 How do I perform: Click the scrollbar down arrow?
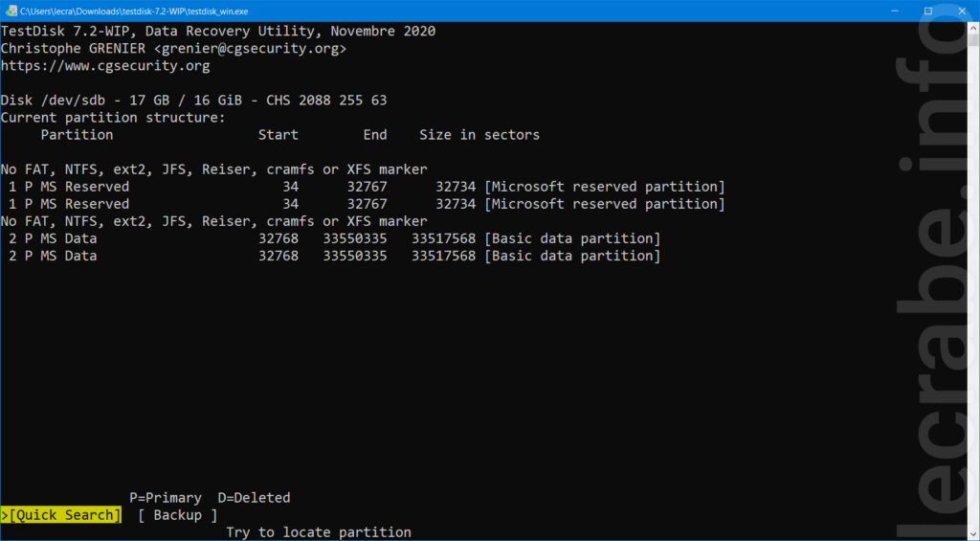[x=973, y=534]
